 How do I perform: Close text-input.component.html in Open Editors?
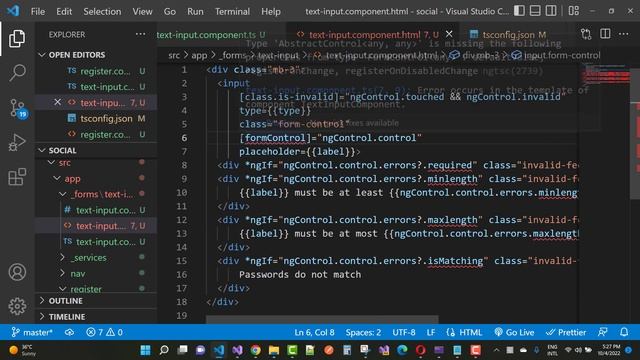point(58,102)
